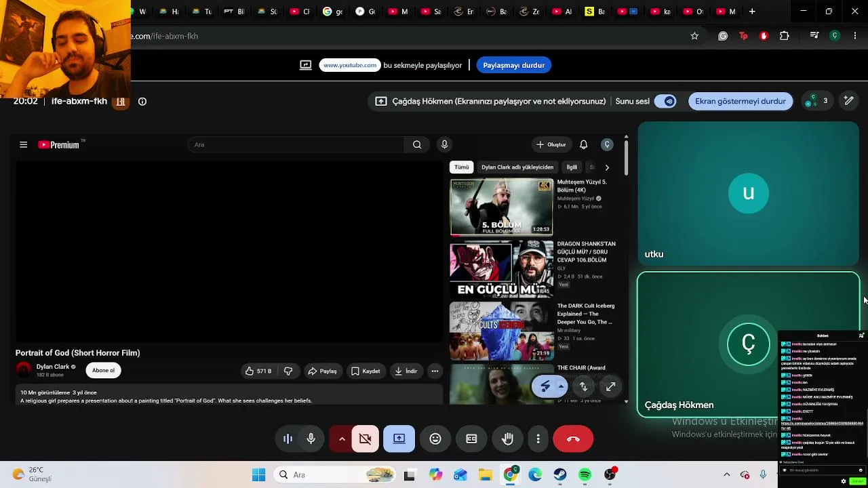868x488 pixels.
Task: Leave the call with the red hang-up button
Action: click(573, 439)
